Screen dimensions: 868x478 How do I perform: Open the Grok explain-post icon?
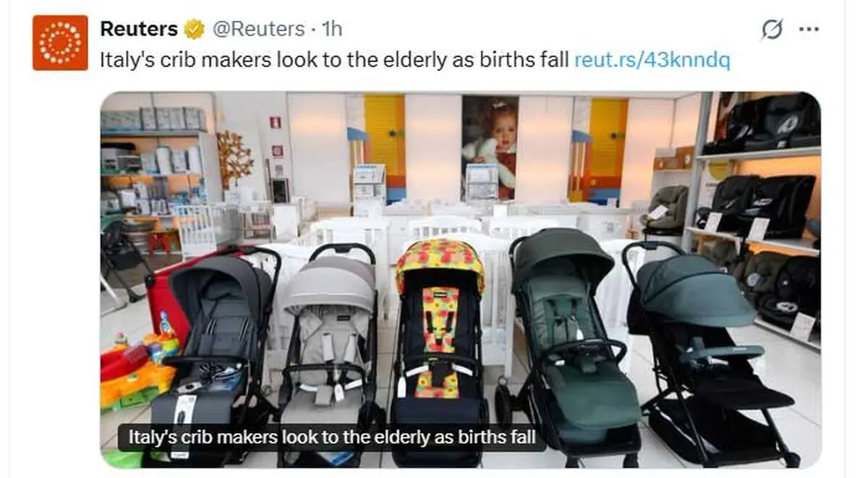773,30
